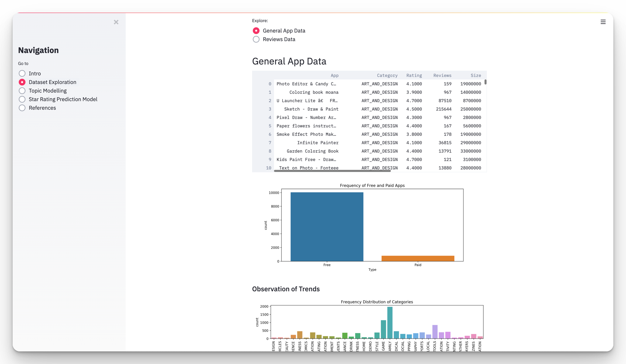Screen dimensions: 626x364
Task: Click the "Category" column header
Action: [387, 75]
